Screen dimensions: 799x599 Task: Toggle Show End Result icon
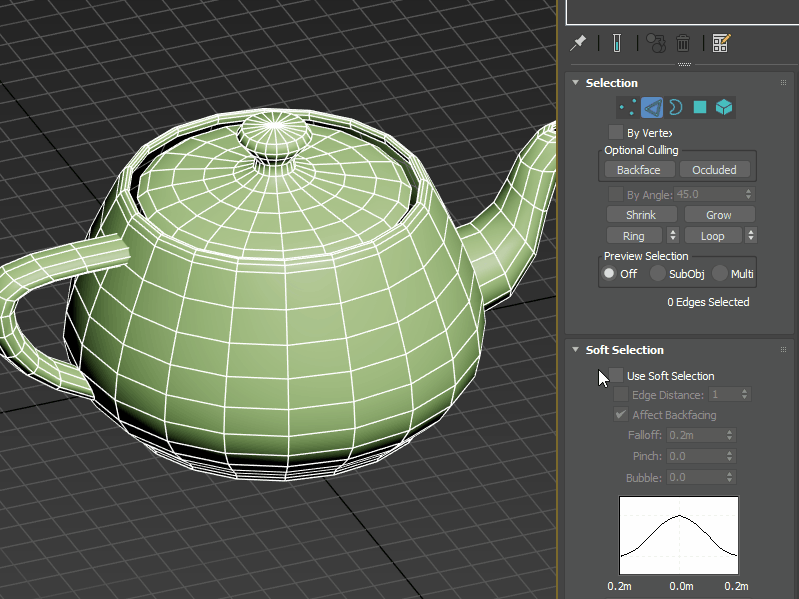pyautogui.click(x=617, y=43)
